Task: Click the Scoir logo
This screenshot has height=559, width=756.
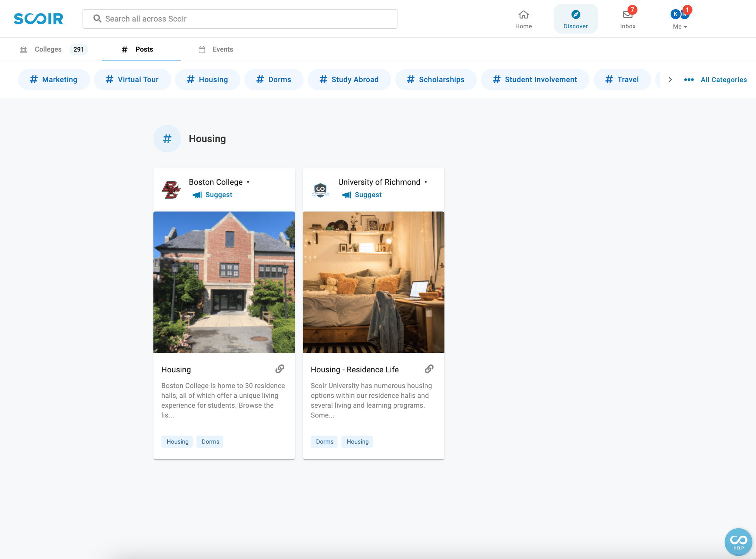Action: pos(38,18)
